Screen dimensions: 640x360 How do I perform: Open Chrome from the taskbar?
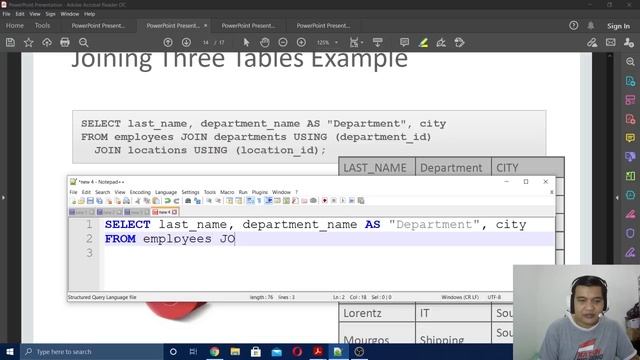point(214,351)
